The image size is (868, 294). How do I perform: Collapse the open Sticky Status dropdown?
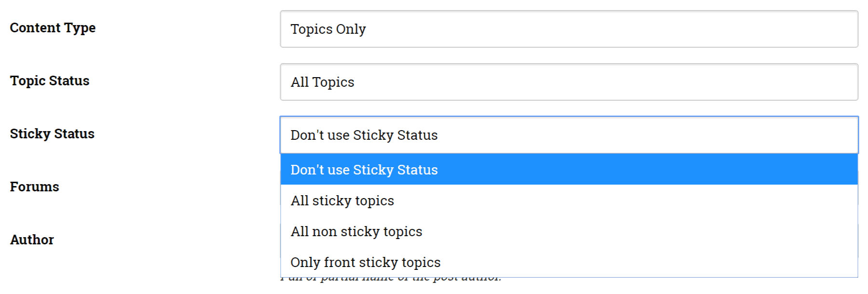point(569,135)
